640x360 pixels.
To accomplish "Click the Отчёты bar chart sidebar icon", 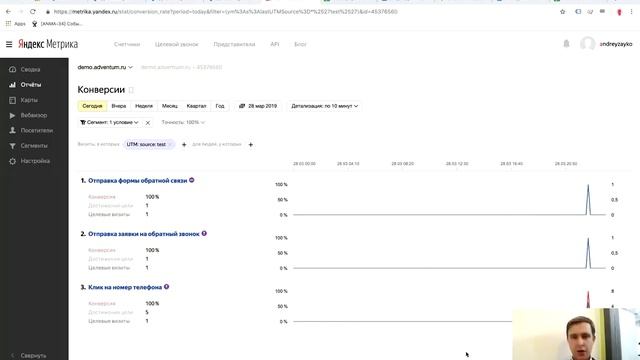I will [x=13, y=85].
